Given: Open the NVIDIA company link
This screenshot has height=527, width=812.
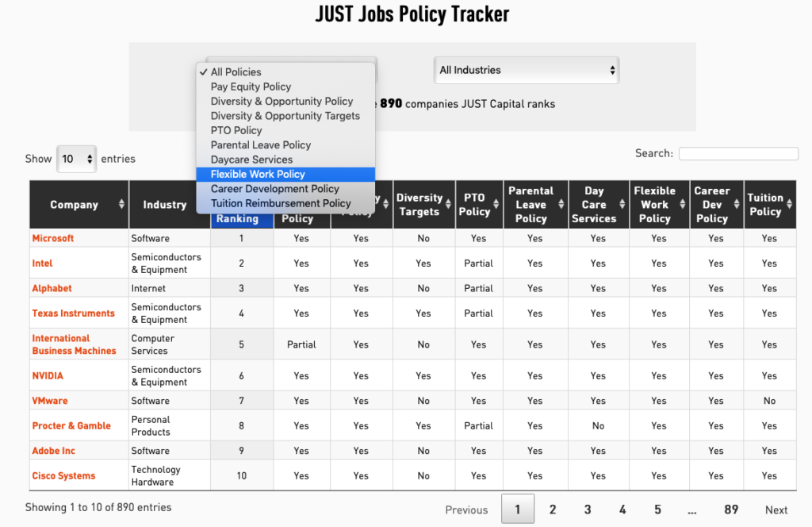Looking at the screenshot, I should (48, 375).
